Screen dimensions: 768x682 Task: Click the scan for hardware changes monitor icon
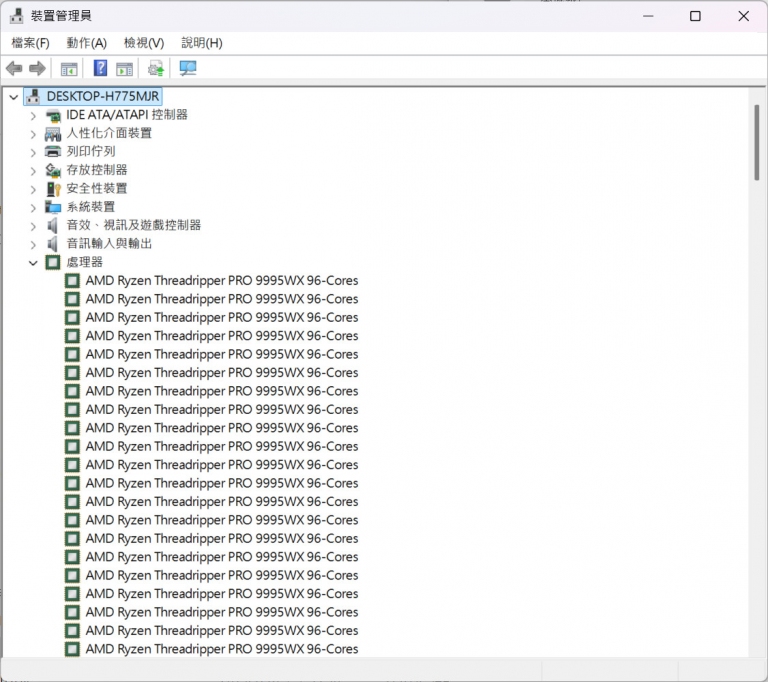coord(187,68)
